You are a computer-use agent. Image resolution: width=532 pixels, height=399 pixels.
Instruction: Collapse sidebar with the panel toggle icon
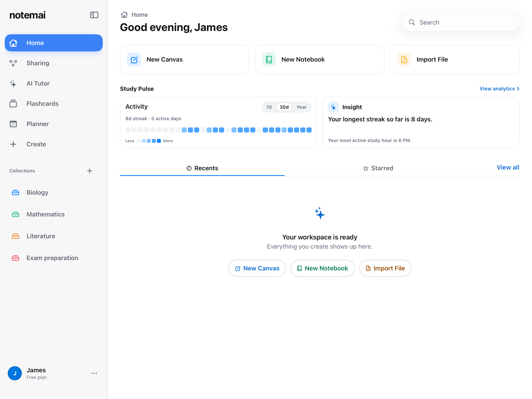94,15
